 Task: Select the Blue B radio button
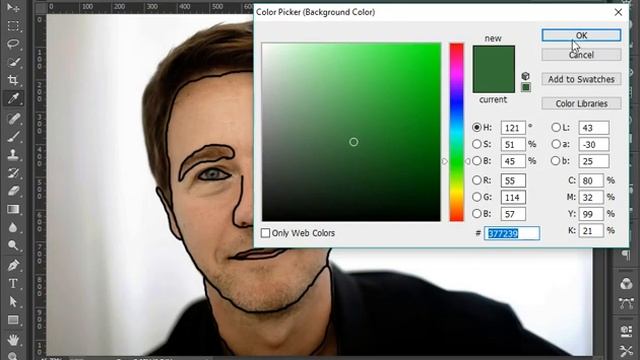(x=477, y=213)
